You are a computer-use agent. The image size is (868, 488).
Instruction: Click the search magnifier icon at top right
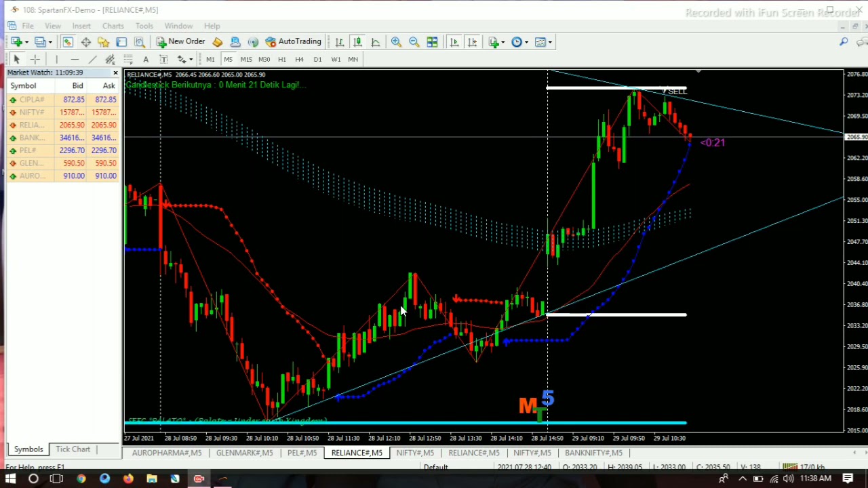point(844,42)
